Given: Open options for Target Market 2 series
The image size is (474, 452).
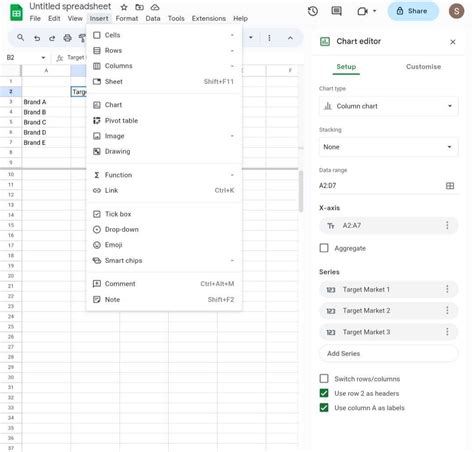Looking at the screenshot, I should pyautogui.click(x=447, y=311).
